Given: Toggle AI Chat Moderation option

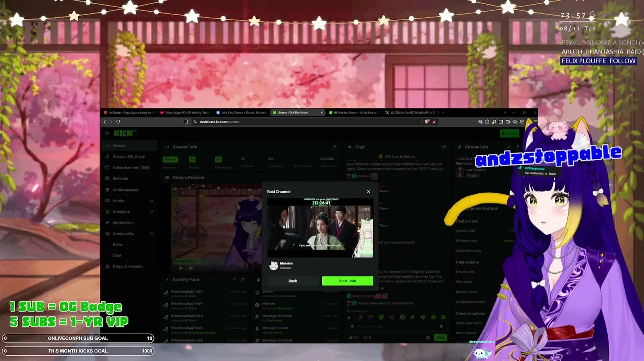Looking at the screenshot, I should (470, 302).
